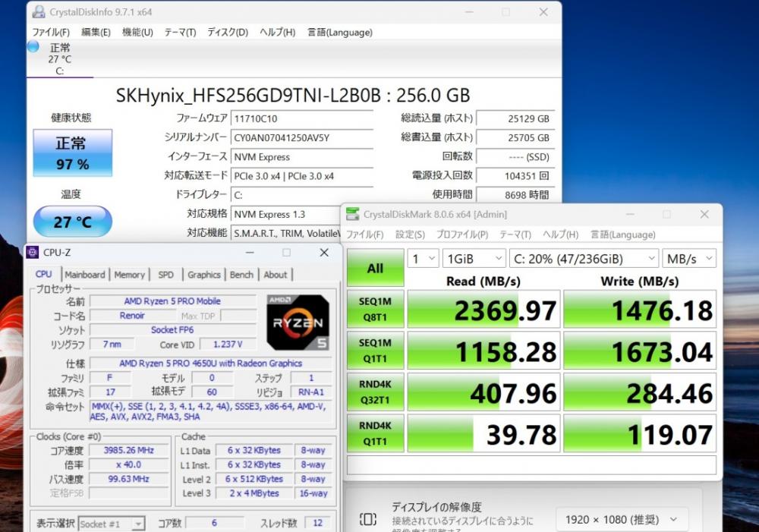Open ファイル(F) menu in CrystalDiskMark
The width and height of the screenshot is (759, 532).
(x=364, y=235)
